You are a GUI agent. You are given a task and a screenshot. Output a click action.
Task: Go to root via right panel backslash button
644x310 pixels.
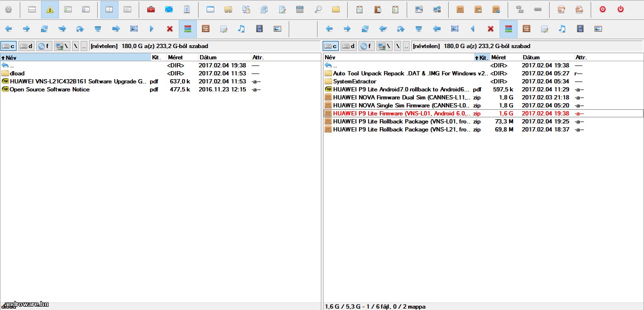pyautogui.click(x=398, y=46)
